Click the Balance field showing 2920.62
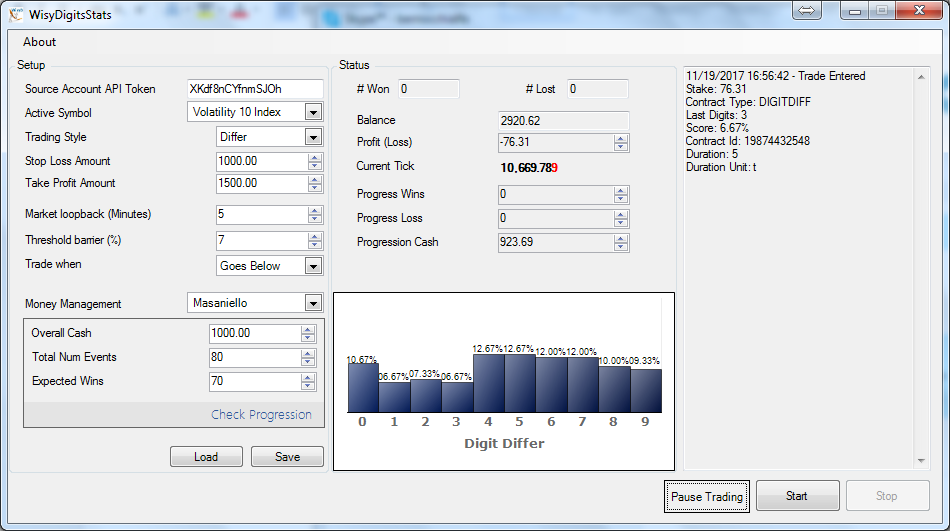The image size is (950, 531). coord(563,121)
